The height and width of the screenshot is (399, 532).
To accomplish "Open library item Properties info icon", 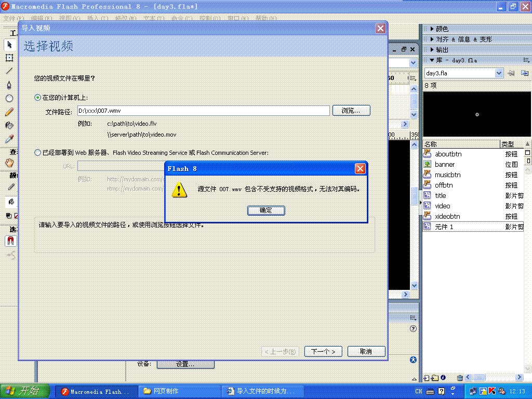I will coord(443,377).
